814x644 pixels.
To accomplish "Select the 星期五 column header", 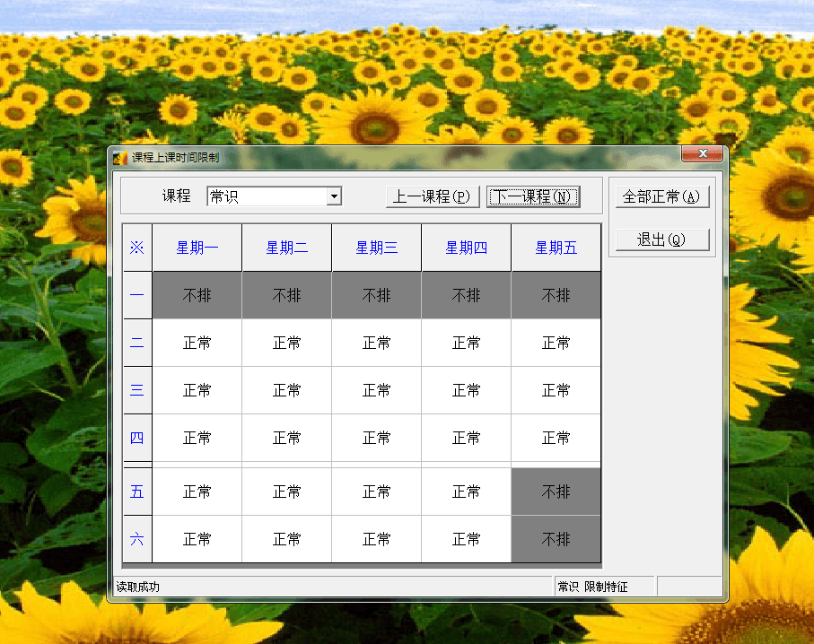I will (x=556, y=248).
